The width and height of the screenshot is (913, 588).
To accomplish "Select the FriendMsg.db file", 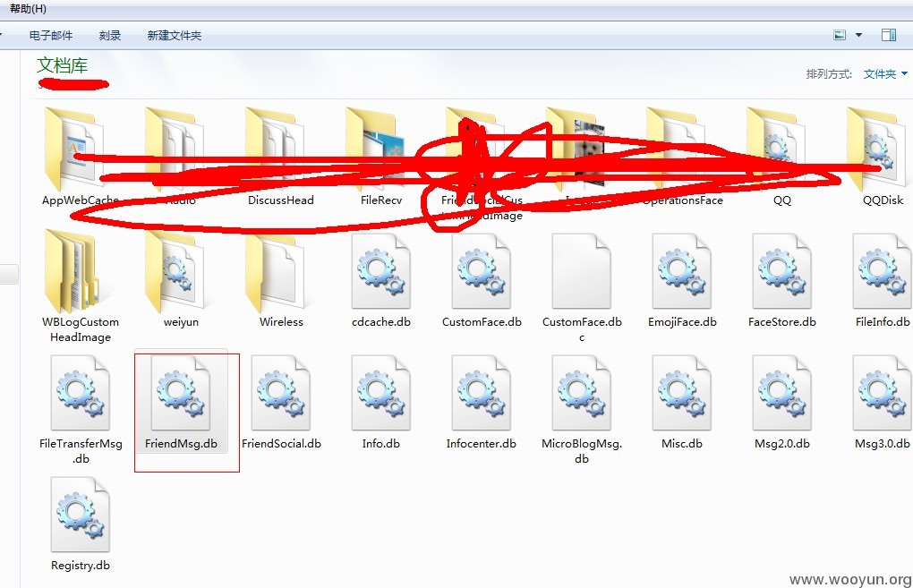I will coord(181,404).
